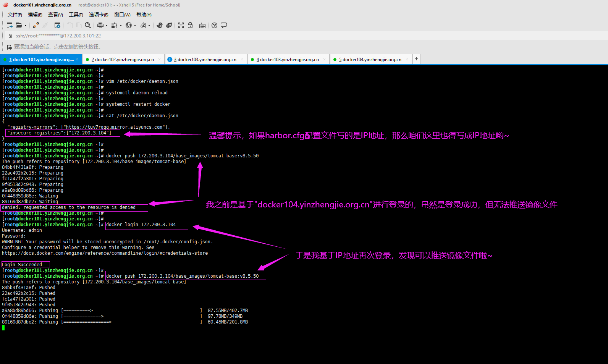Viewport: 608px width, 364px height.
Task: Click the Font letter A icon
Action: pos(143,25)
